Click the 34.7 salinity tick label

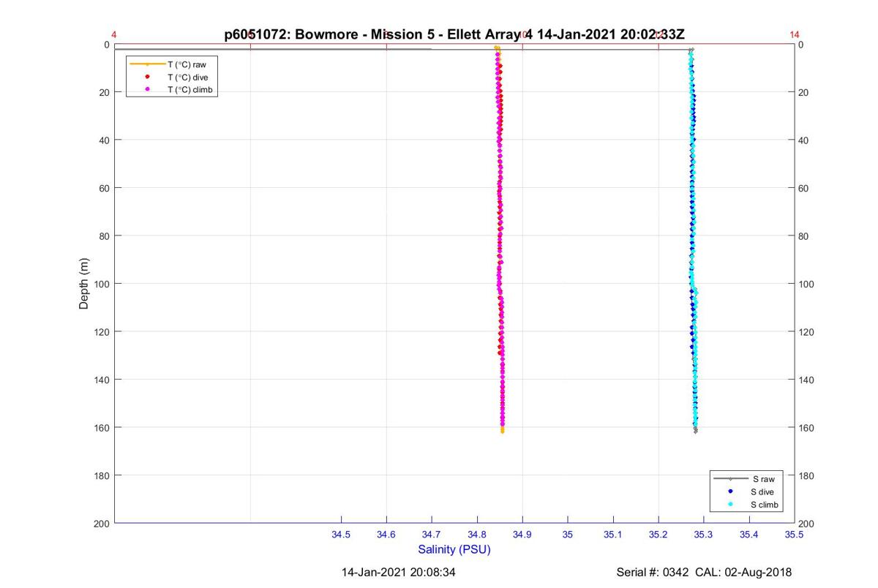pyautogui.click(x=432, y=535)
